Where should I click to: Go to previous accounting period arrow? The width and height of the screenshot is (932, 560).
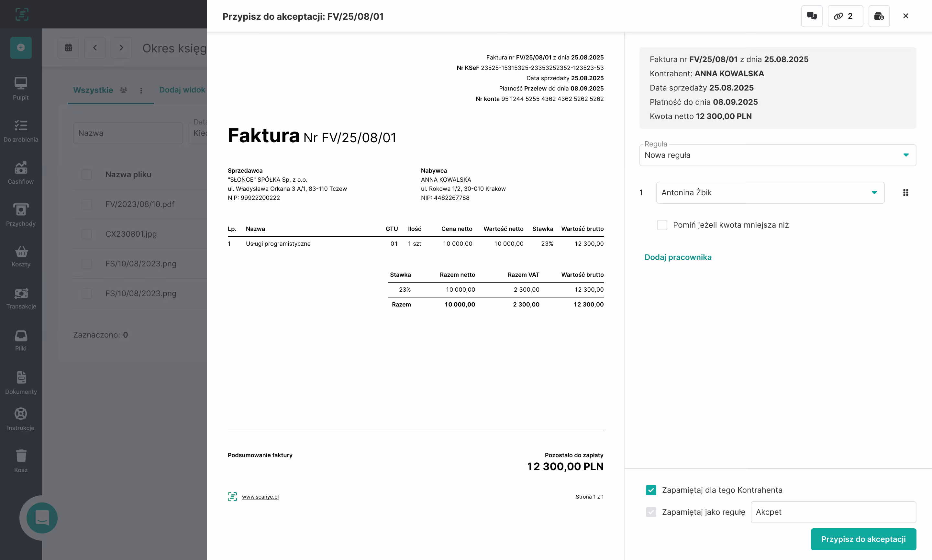click(95, 48)
